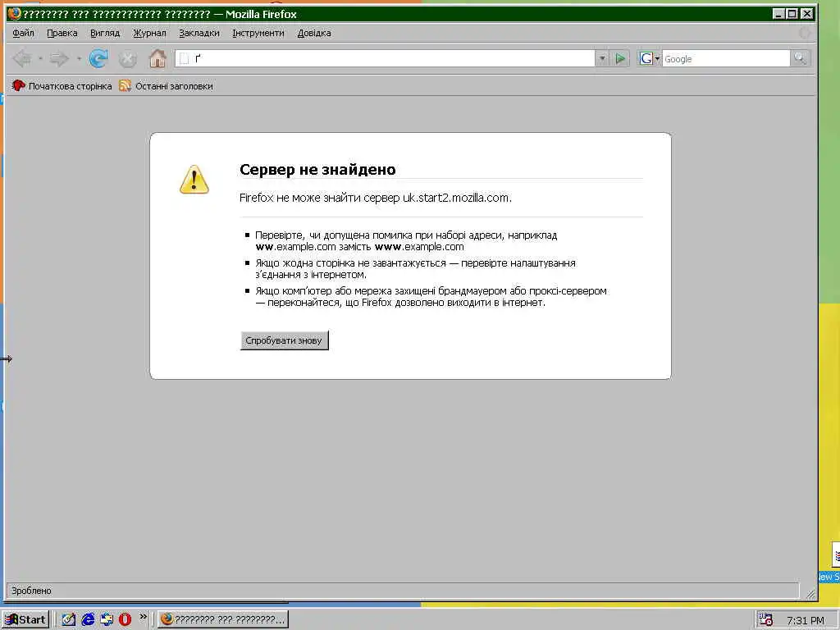Click the magnifying glass search button
Viewport: 840px width, 630px height.
point(801,58)
